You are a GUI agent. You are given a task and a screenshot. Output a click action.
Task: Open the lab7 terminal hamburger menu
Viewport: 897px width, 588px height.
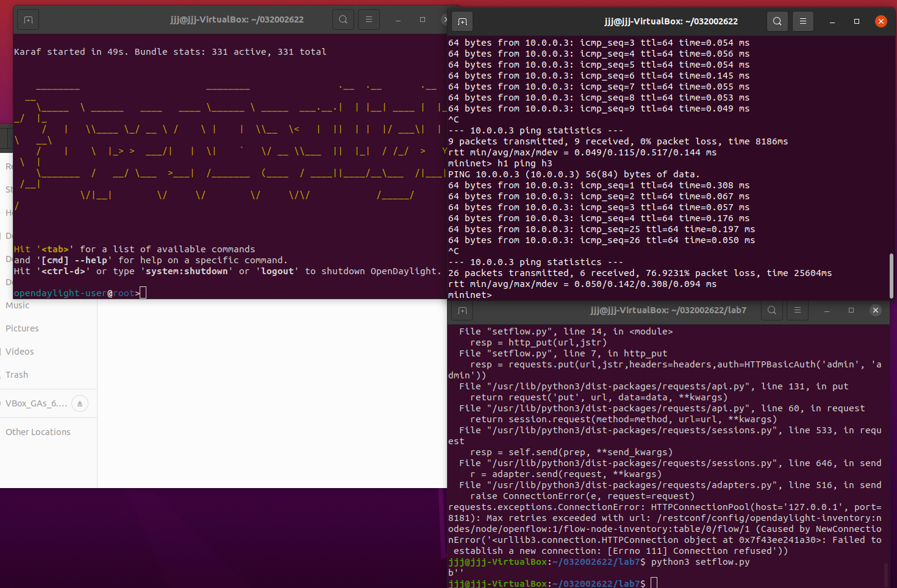click(x=798, y=310)
